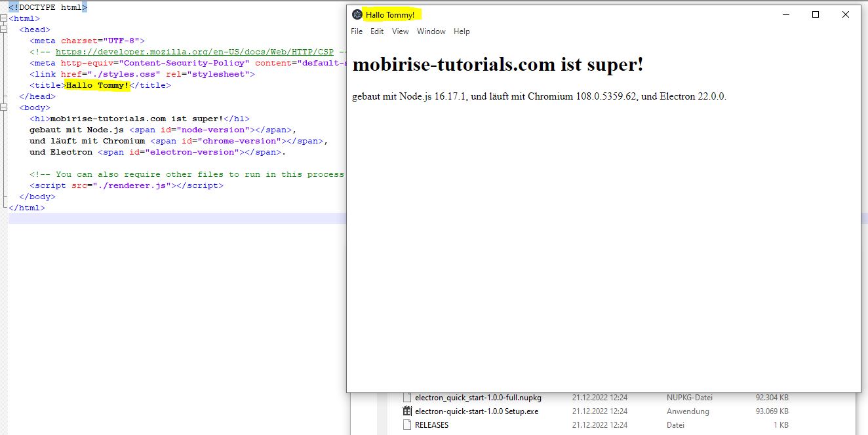Open the Help menu
Screen dimensions: 868x435
pos(462,31)
